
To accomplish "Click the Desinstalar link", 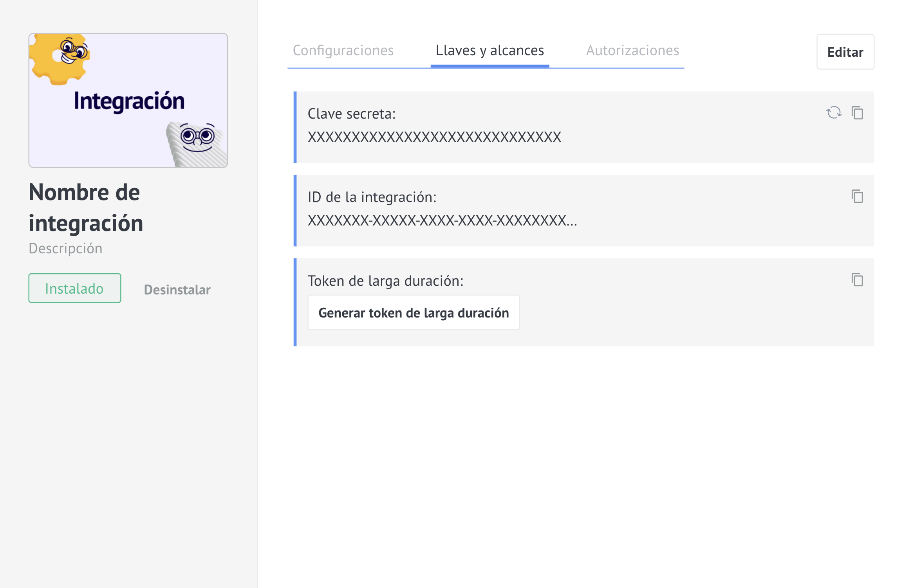I will (177, 290).
